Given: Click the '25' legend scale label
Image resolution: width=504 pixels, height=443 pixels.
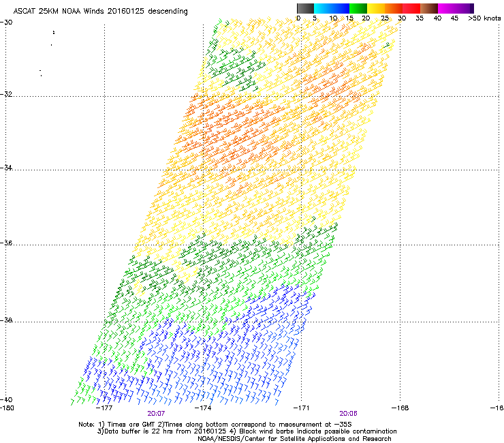Looking at the screenshot, I should tap(385, 18).
